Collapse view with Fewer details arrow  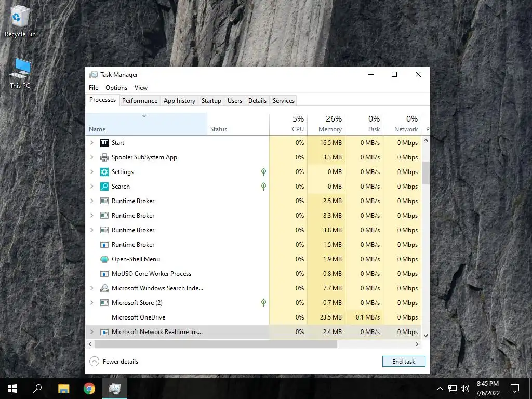[95, 362]
